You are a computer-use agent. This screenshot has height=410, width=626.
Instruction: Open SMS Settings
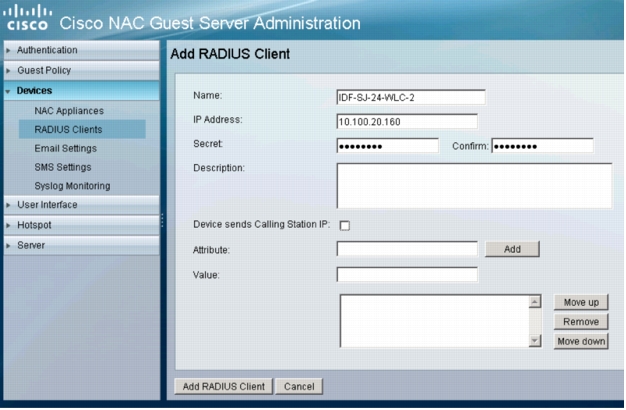[63, 167]
